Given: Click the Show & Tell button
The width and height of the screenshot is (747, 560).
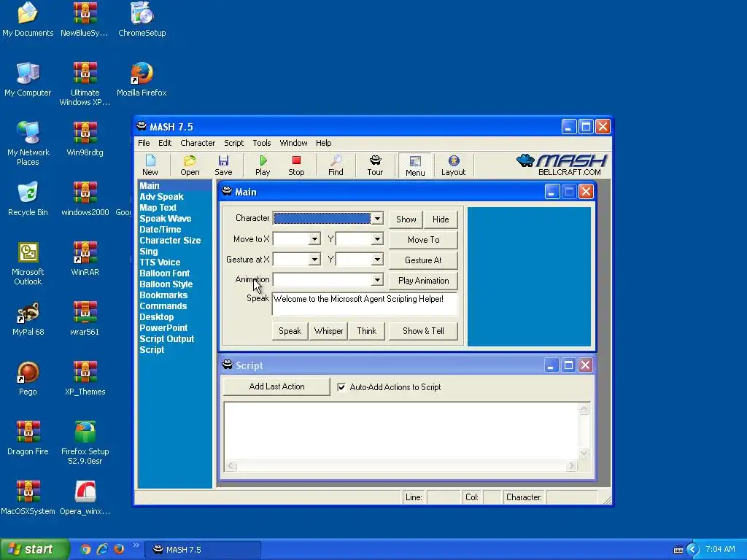Looking at the screenshot, I should pyautogui.click(x=424, y=331).
